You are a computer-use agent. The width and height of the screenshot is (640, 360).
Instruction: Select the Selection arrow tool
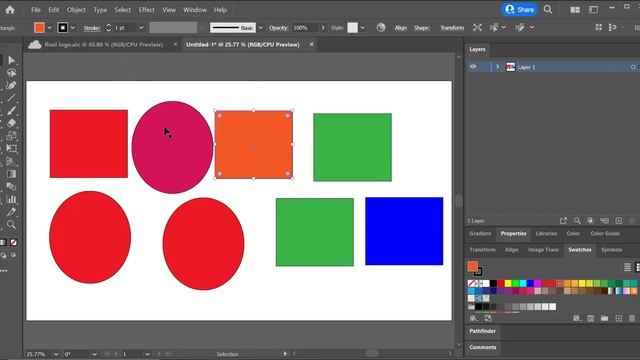click(x=11, y=60)
